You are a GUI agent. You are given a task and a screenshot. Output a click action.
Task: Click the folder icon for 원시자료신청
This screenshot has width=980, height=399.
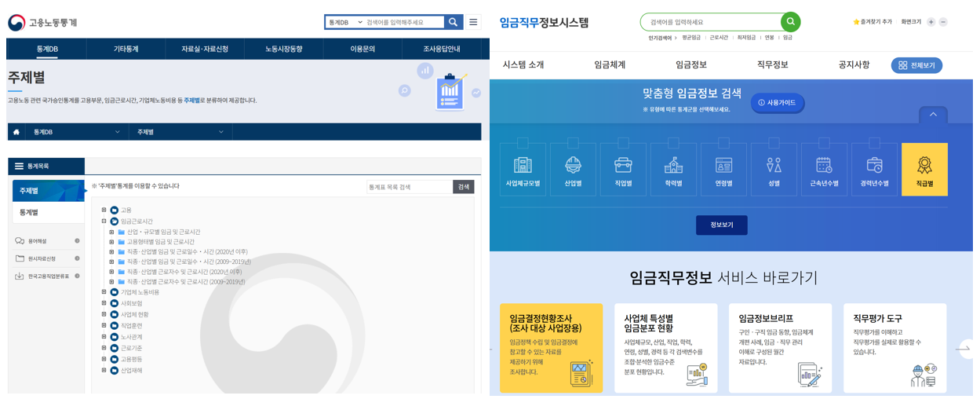(x=20, y=258)
